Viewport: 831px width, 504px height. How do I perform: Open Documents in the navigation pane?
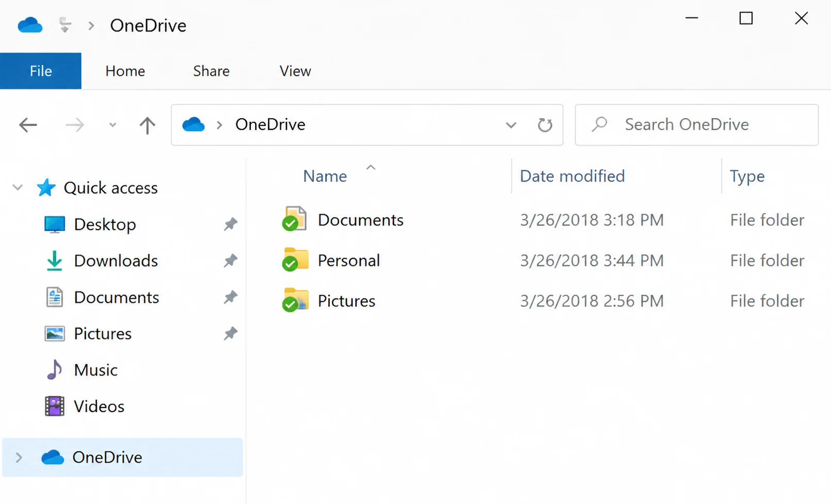coord(116,298)
